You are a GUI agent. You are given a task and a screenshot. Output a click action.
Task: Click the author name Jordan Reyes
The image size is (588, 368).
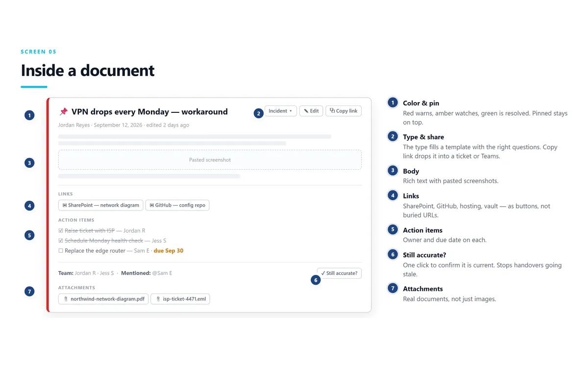pyautogui.click(x=74, y=125)
